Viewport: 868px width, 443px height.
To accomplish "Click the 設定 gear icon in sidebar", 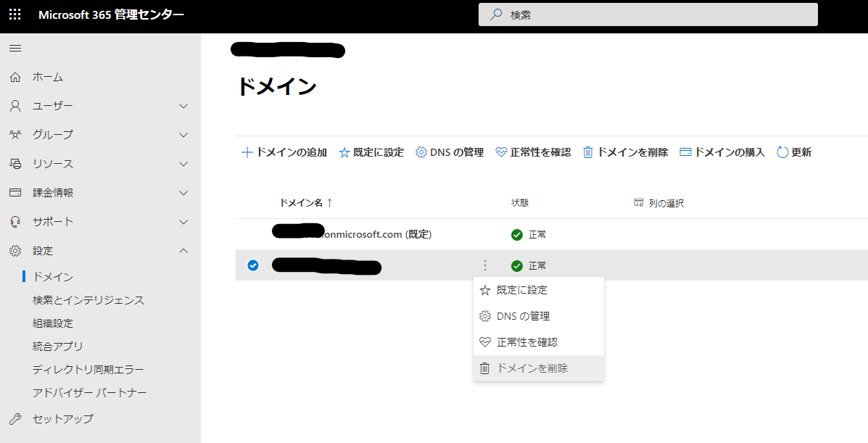I will point(15,251).
